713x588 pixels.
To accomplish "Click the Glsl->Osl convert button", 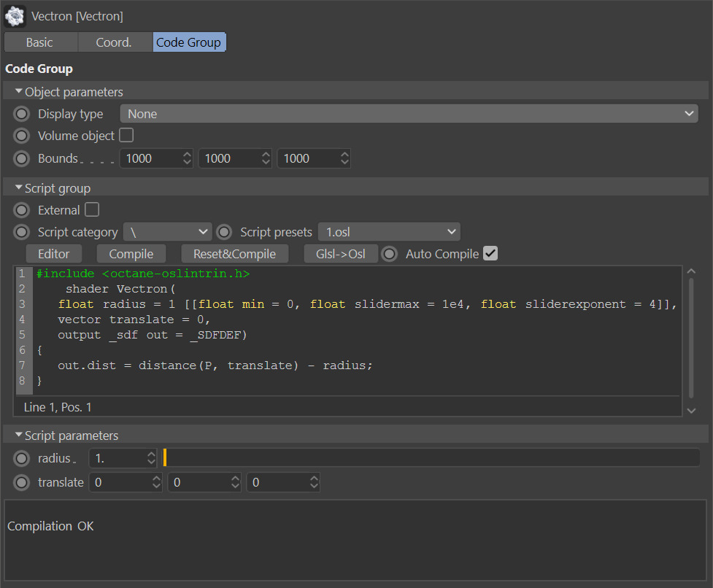I will tap(341, 254).
